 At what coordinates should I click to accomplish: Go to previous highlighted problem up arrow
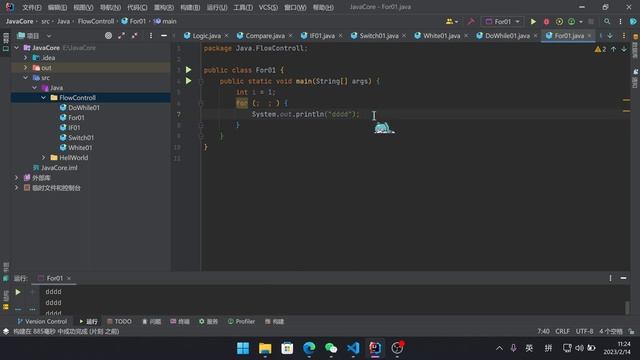(613, 49)
